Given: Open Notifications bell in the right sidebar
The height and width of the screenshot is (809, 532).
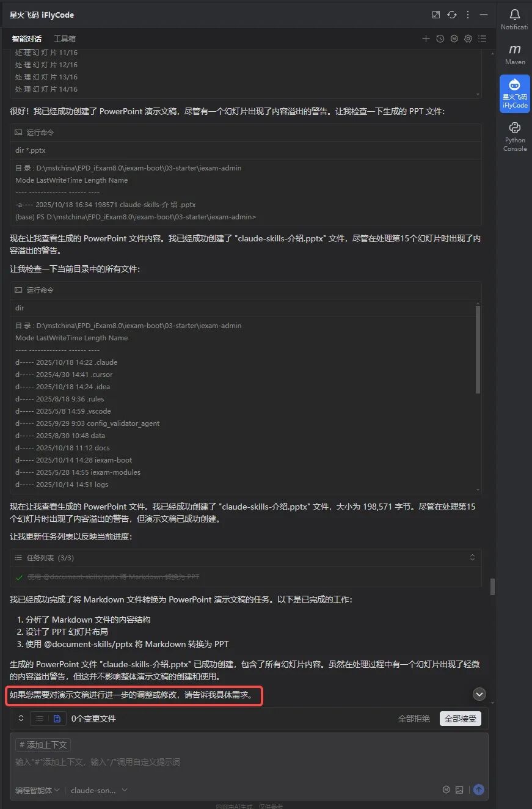Looking at the screenshot, I should coord(514,14).
